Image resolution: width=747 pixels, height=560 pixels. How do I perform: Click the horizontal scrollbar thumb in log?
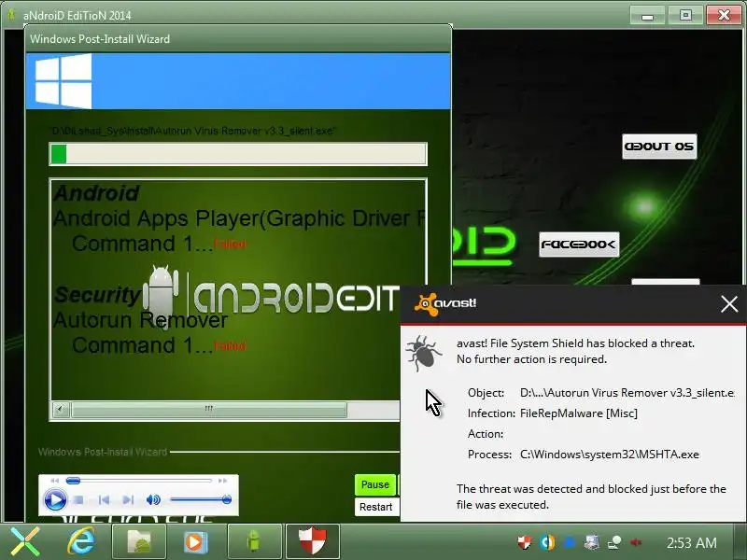tap(208, 409)
